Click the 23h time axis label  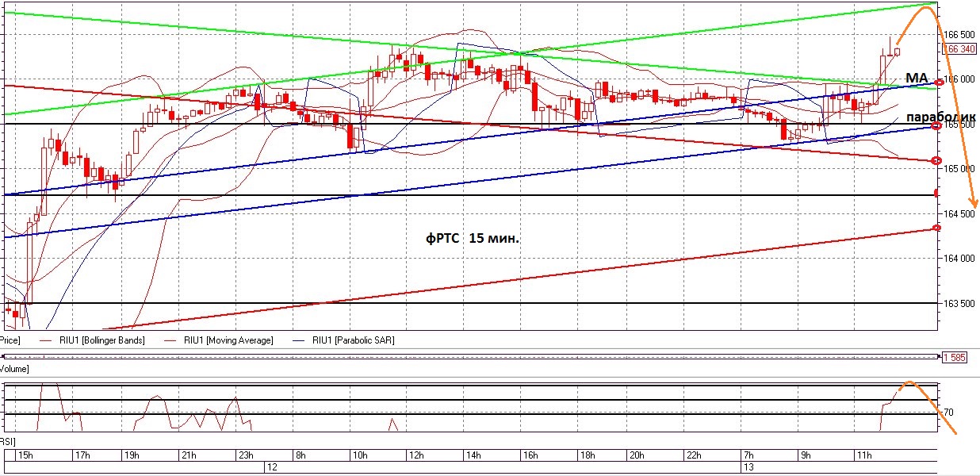click(246, 455)
